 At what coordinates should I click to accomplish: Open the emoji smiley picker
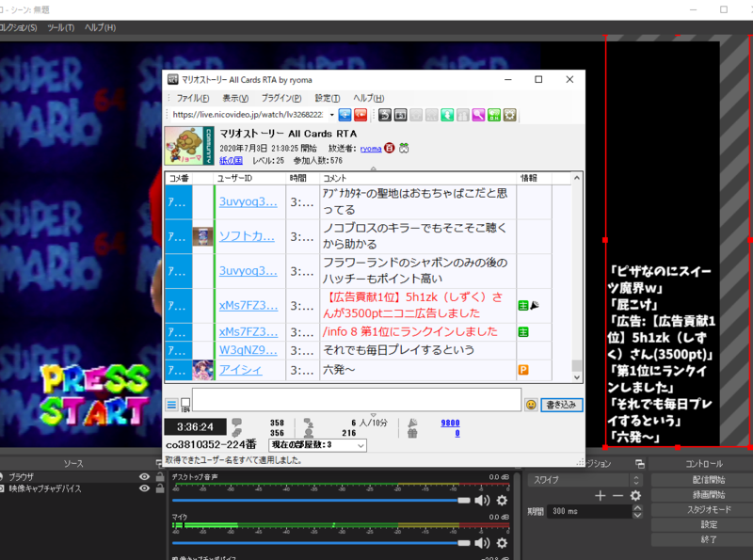pos(531,405)
